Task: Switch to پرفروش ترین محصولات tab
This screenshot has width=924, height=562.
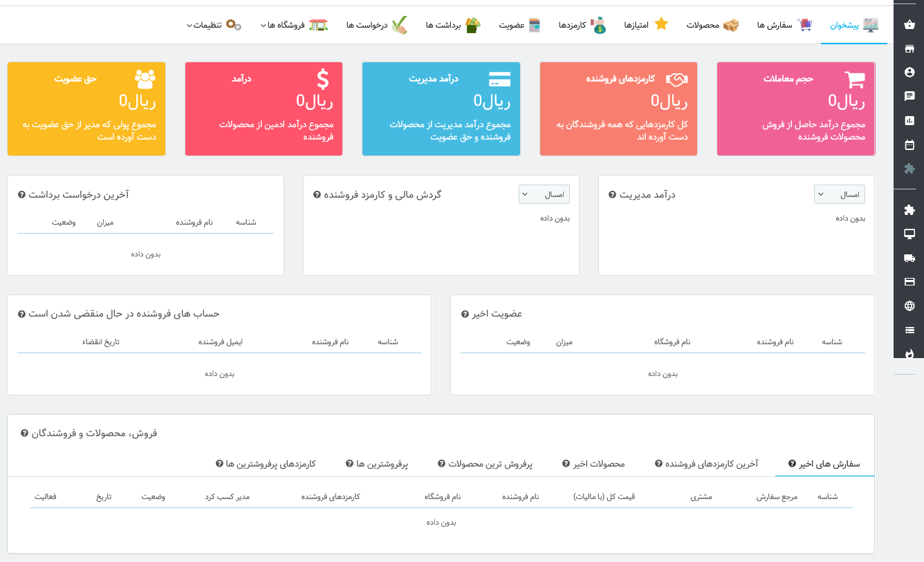Action: tap(485, 464)
